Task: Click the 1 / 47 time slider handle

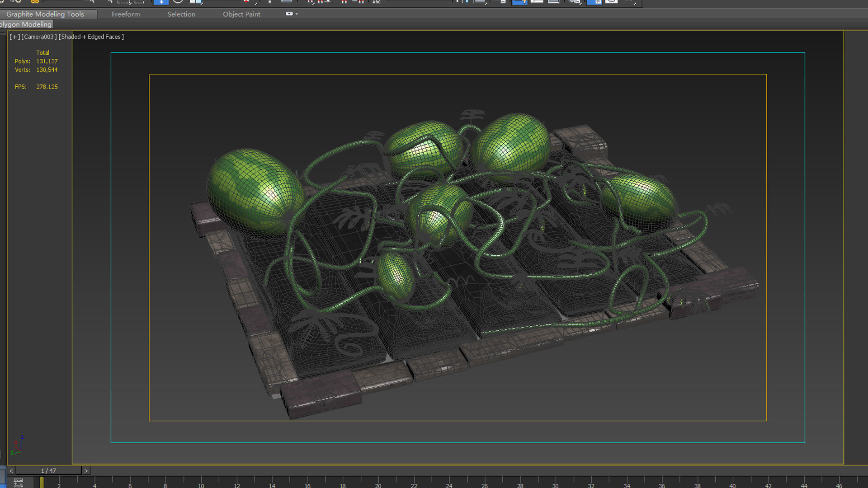Action: pos(48,470)
